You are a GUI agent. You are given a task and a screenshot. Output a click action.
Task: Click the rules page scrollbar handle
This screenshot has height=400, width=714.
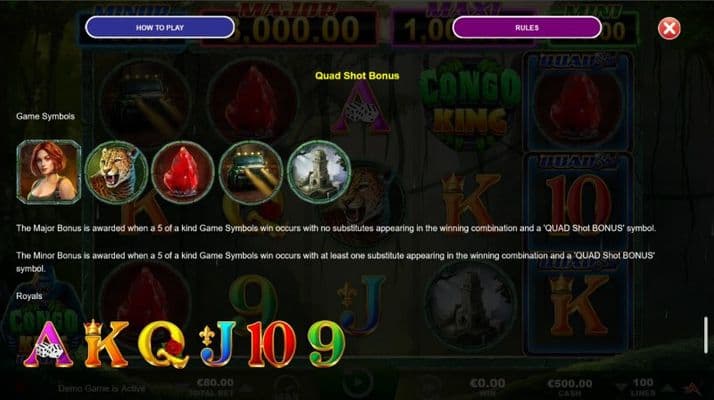[706, 335]
